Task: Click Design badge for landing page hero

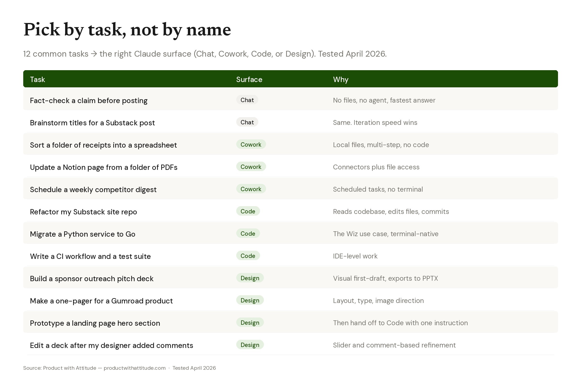Action: click(250, 322)
